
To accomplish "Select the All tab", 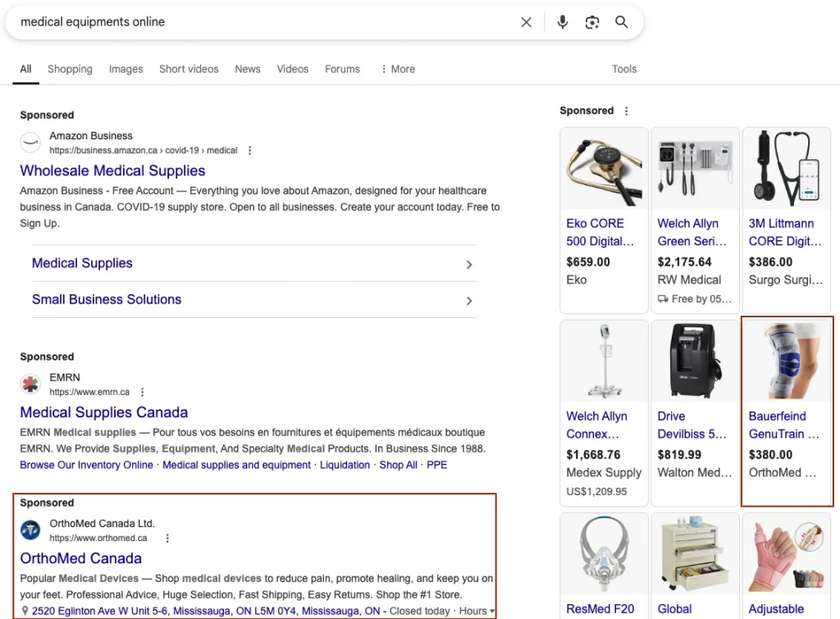I will pos(25,69).
